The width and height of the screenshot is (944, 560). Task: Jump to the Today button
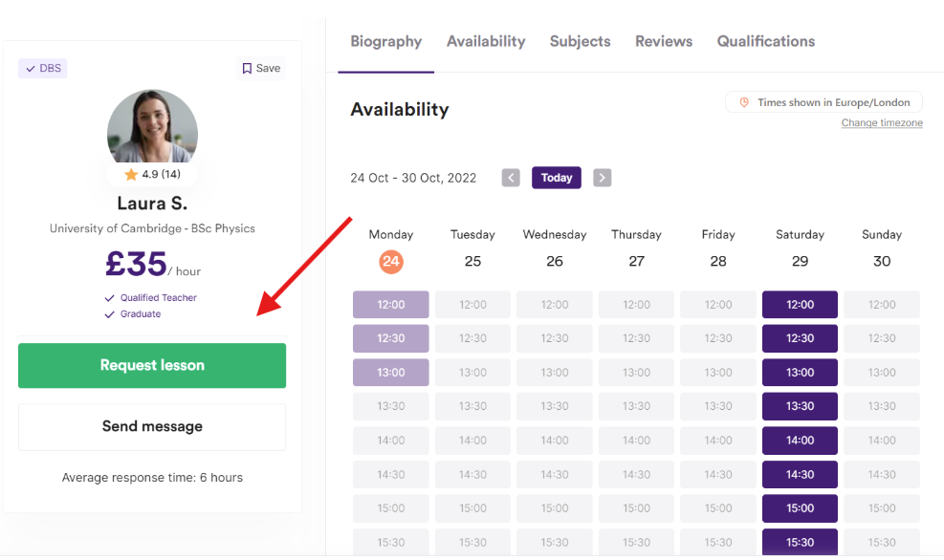(557, 178)
